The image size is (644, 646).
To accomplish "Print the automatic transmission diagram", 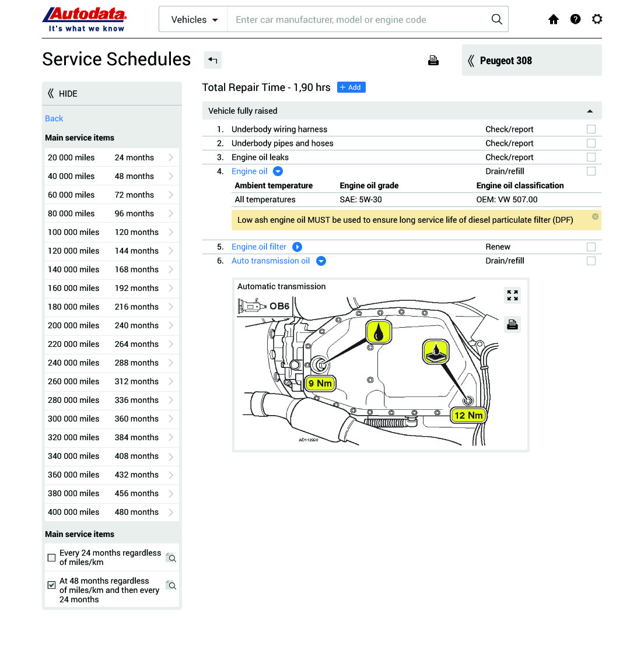I will [513, 325].
